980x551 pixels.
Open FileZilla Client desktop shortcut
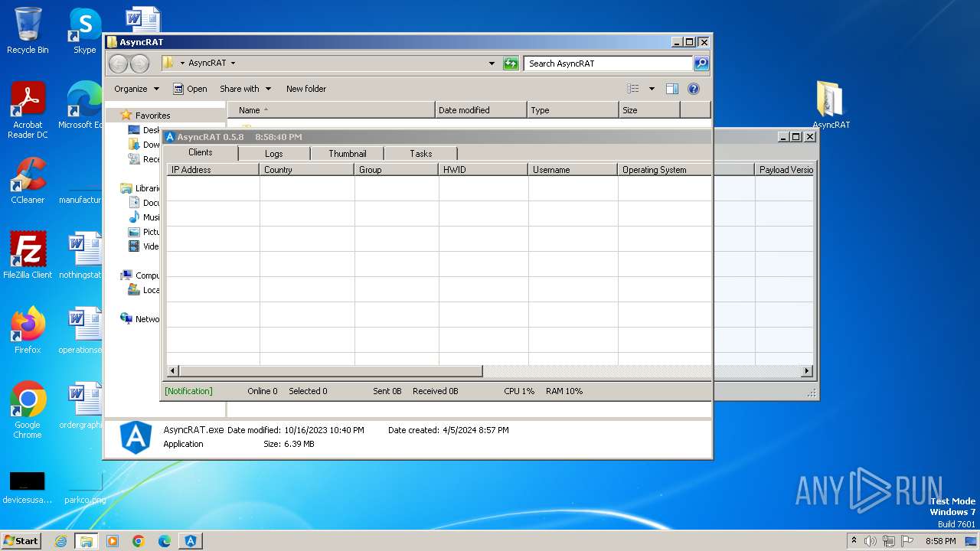coord(28,256)
